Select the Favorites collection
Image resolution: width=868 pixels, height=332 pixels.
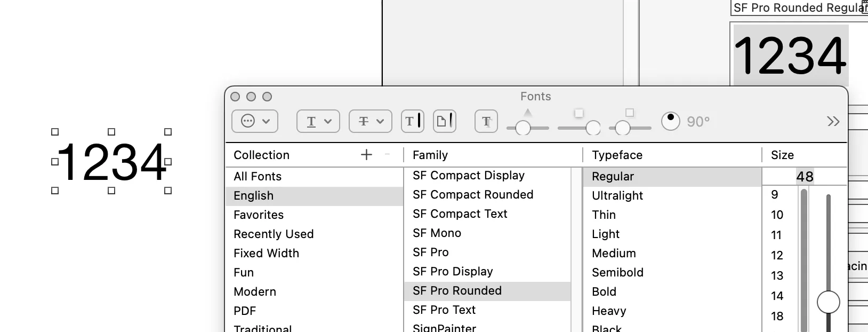pyautogui.click(x=315, y=215)
